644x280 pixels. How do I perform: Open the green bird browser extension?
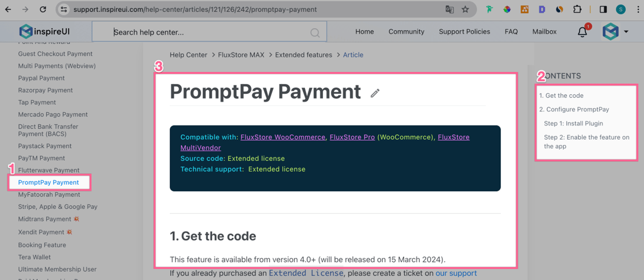[x=489, y=9]
